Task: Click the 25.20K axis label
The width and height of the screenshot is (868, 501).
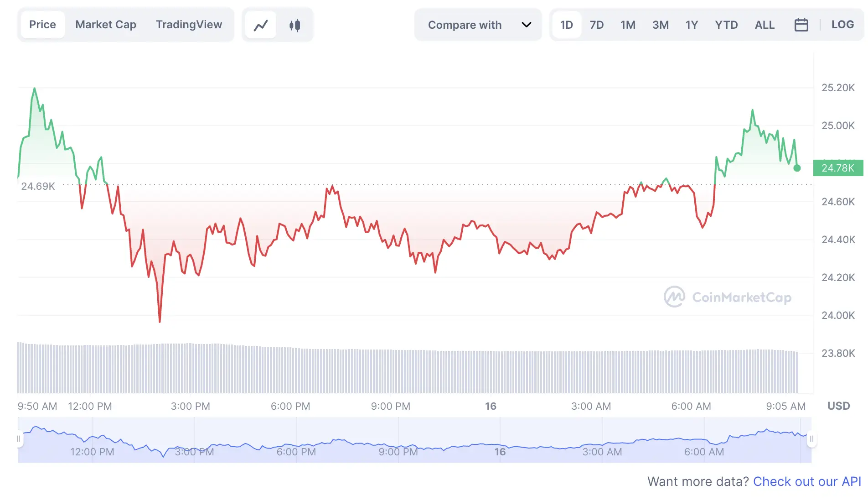Action: point(838,88)
